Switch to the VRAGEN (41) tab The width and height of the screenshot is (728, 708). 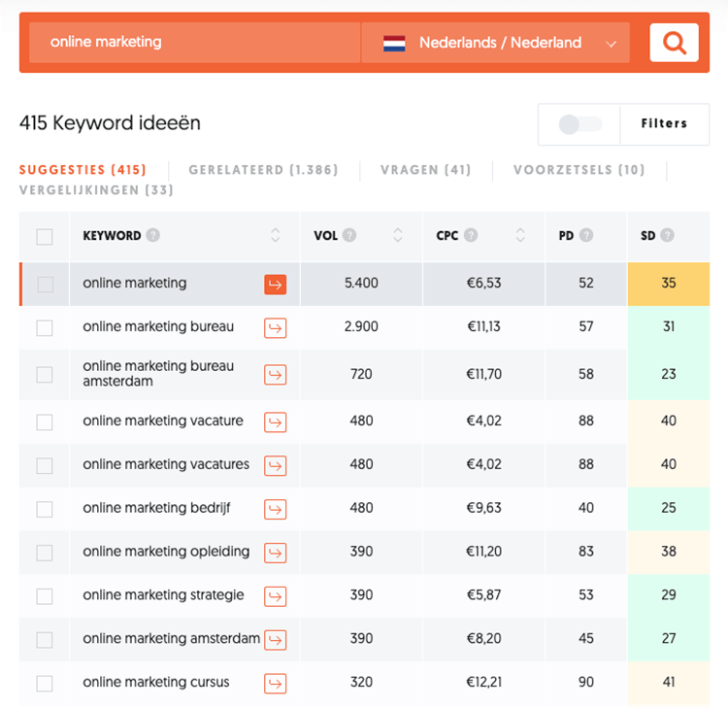point(426,170)
